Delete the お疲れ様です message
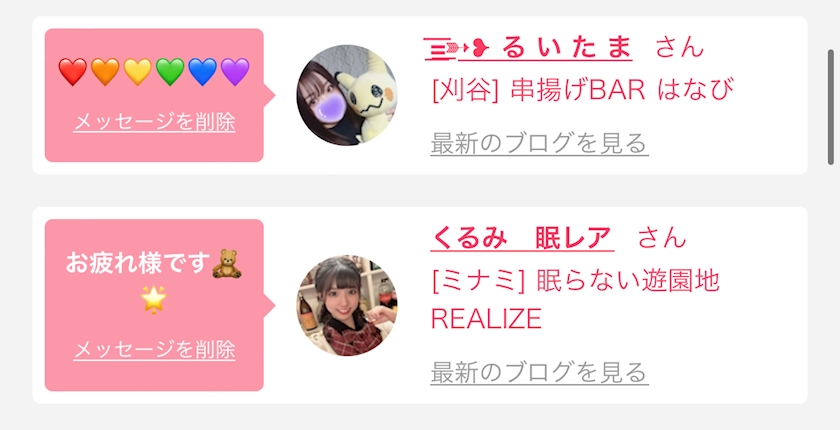The image size is (840, 430). pos(154,350)
